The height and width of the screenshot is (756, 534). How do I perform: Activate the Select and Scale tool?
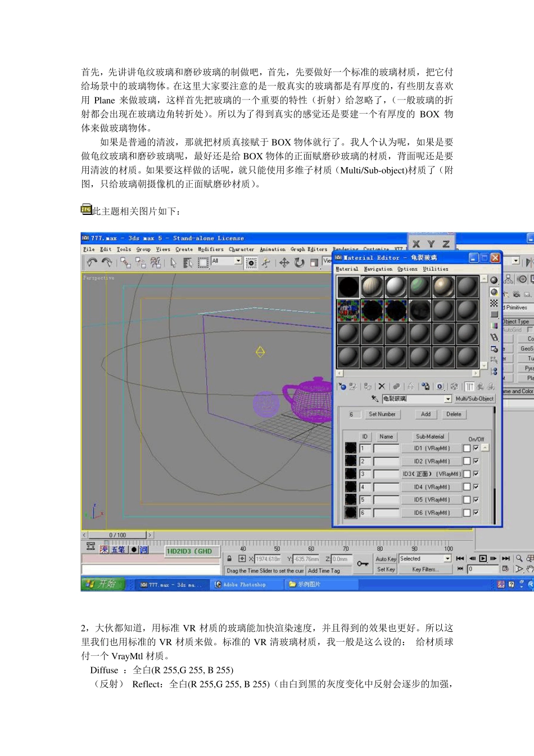click(x=314, y=262)
